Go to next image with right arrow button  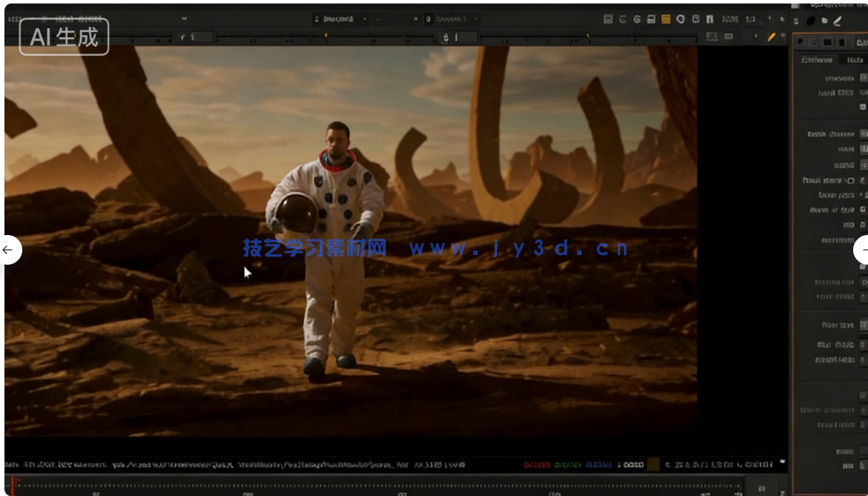click(862, 250)
